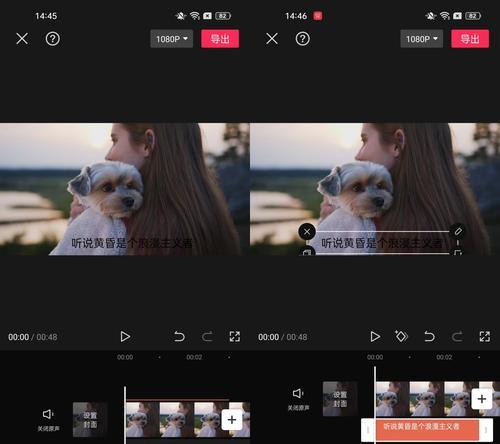Undo last action in the left editor

tap(179, 337)
